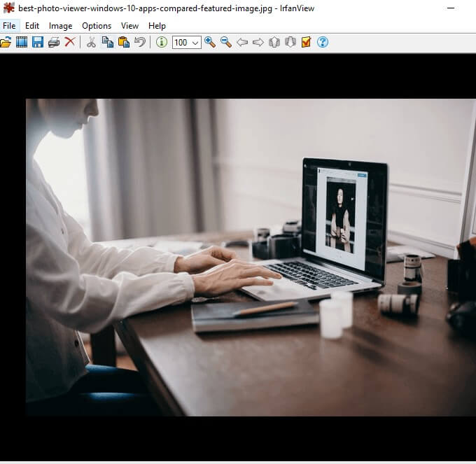Open the File menu
The height and width of the screenshot is (464, 476).
(9, 26)
